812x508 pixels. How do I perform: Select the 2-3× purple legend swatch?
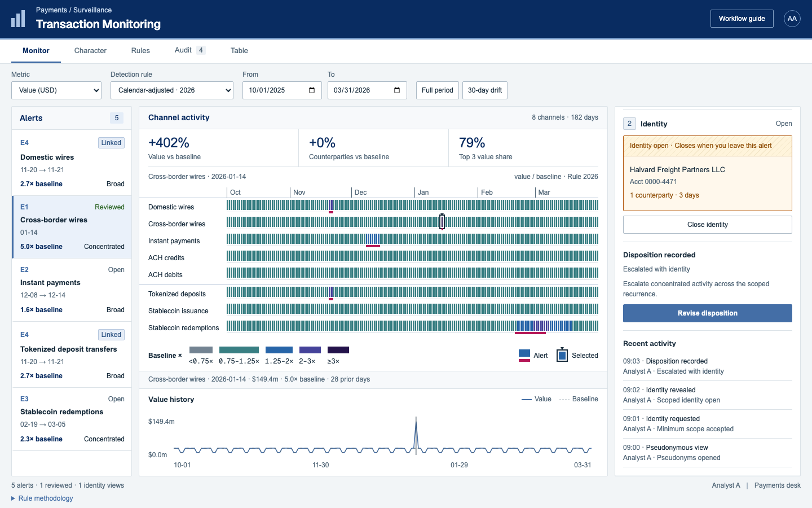[310, 350]
